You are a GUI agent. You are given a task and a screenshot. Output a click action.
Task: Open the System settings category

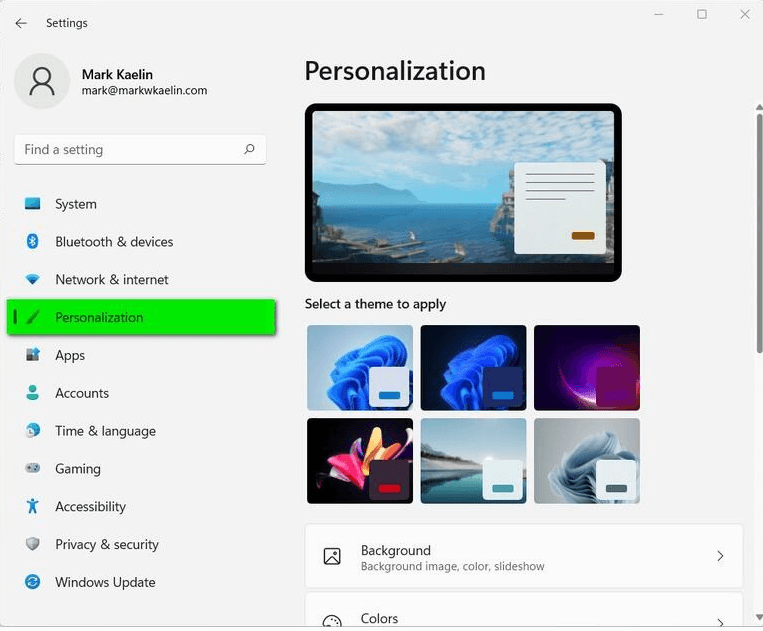(x=141, y=204)
